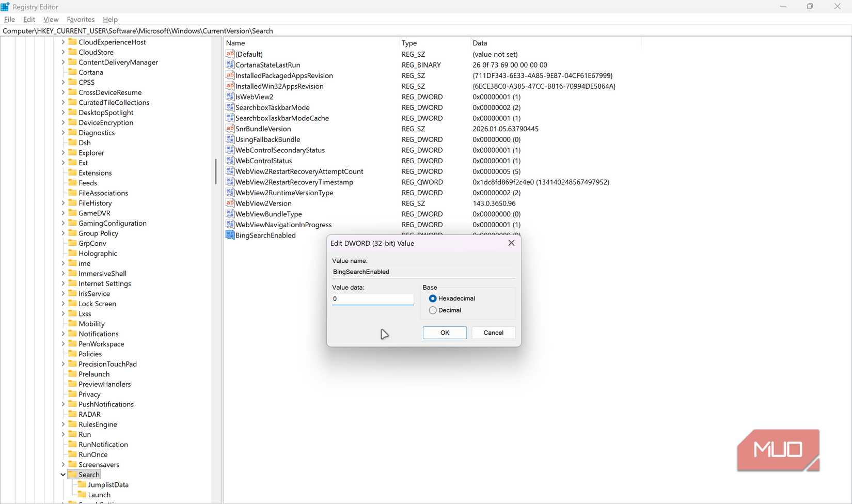Confirm the DWORD edit with OK
Screen dimensions: 852x504
(x=445, y=333)
